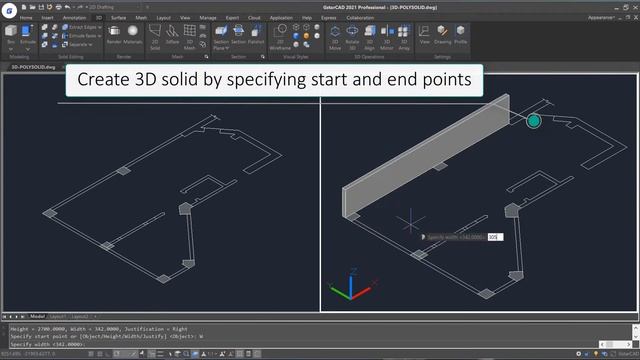
Task: Open the Insert ribbon tab
Action: [x=47, y=18]
